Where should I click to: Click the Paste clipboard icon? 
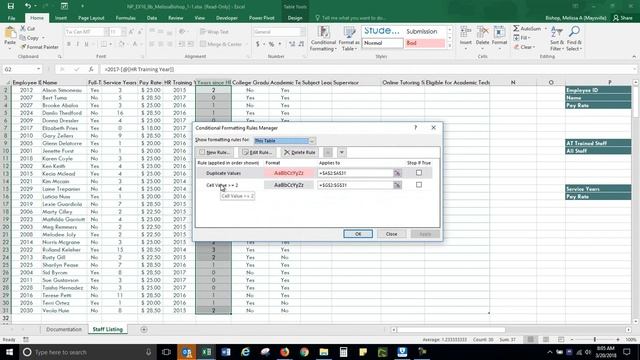point(10,33)
